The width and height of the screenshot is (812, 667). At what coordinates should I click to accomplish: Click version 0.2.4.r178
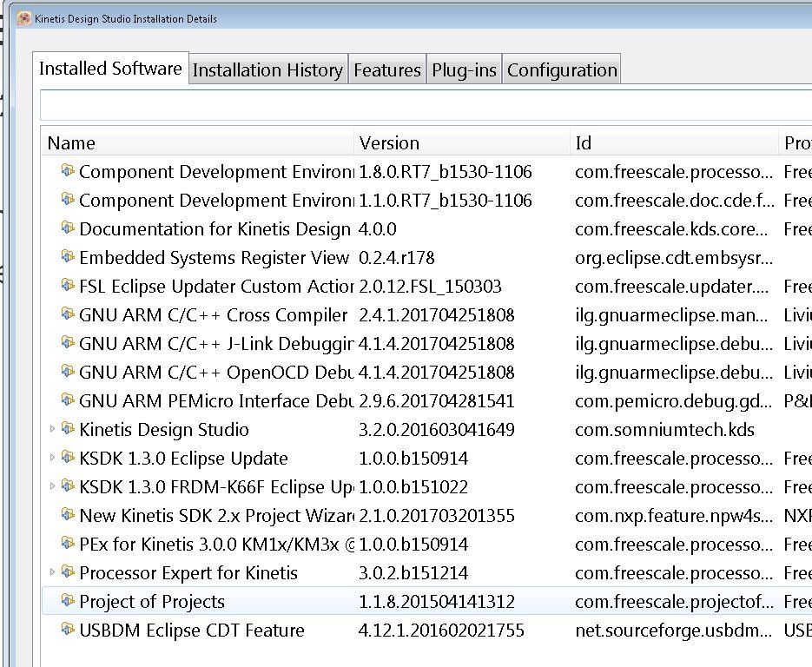tap(396, 257)
